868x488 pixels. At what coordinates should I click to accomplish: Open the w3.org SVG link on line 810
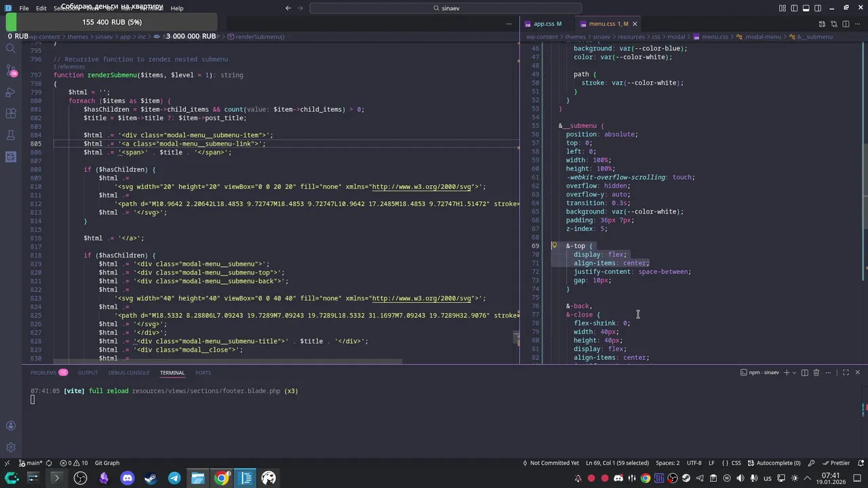click(421, 186)
